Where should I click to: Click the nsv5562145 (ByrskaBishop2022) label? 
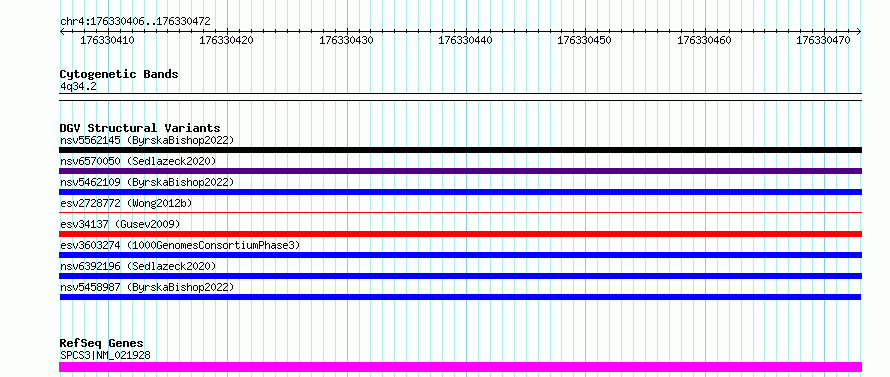(x=147, y=140)
